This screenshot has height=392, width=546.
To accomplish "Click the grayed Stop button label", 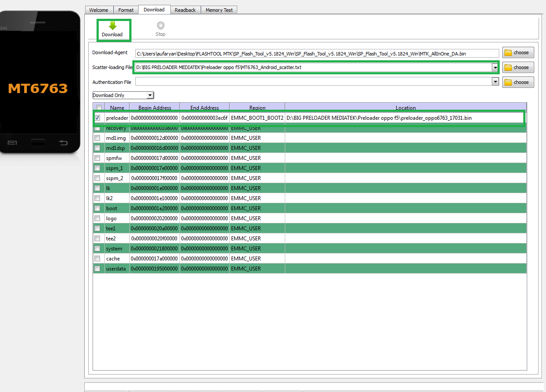I will coord(160,34).
